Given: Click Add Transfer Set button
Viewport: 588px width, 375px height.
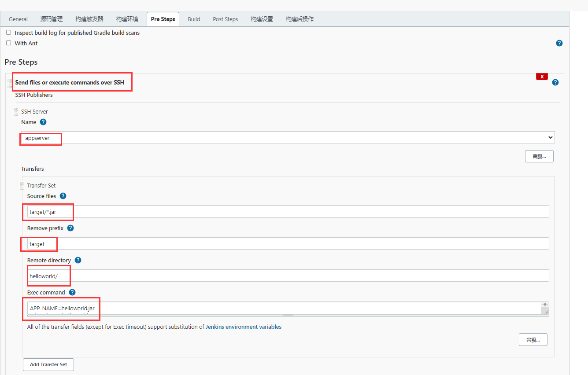Looking at the screenshot, I should (x=48, y=364).
